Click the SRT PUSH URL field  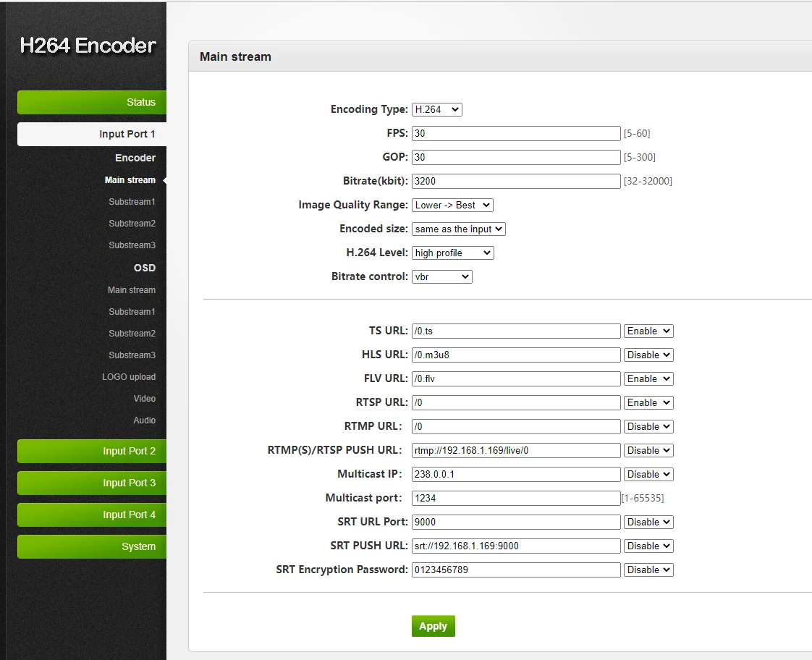pos(516,546)
